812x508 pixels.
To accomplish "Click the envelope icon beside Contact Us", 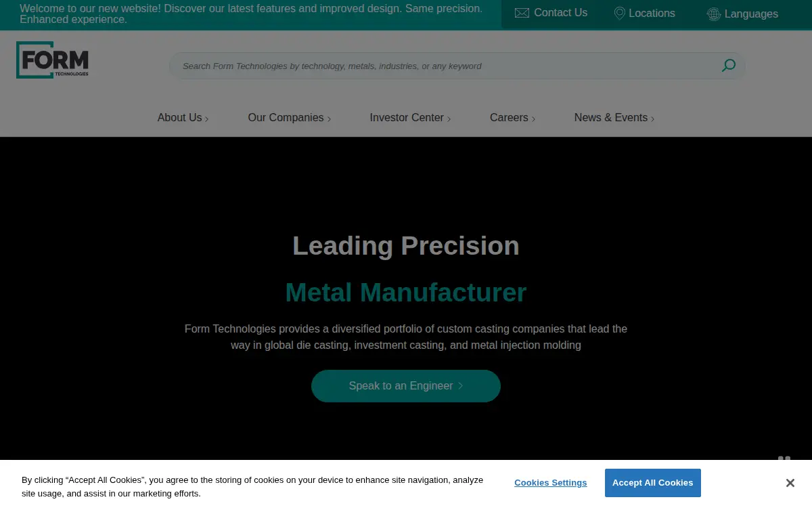I will pos(522,13).
